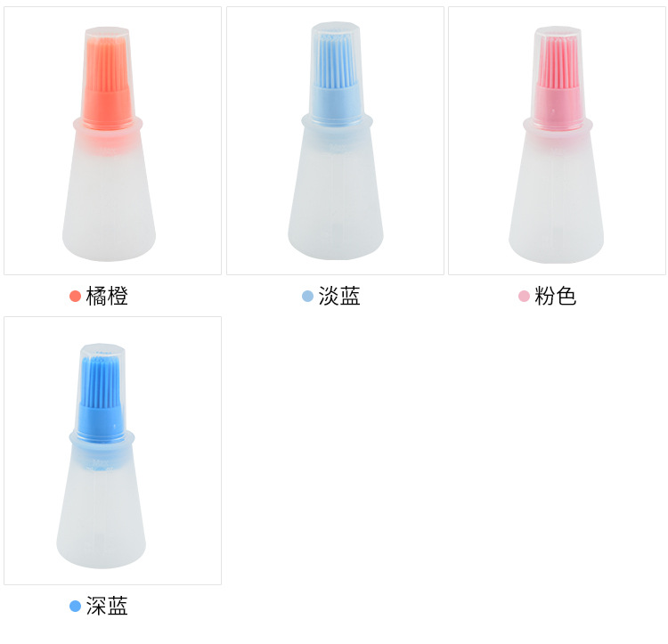Click the light blue silicone brush bristles
Screen dimensions: 668x644
pyautogui.click(x=336, y=61)
